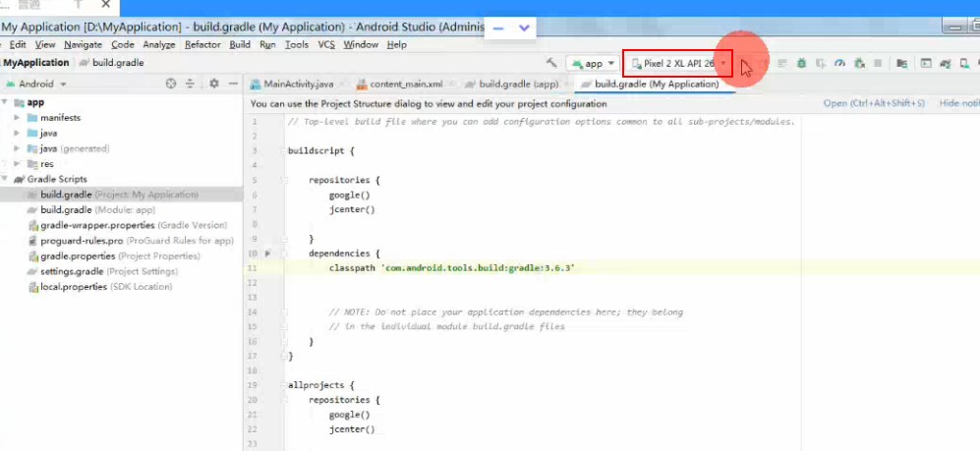980x451 pixels.
Task: Switch to the content_main.xml tab
Action: coord(406,84)
